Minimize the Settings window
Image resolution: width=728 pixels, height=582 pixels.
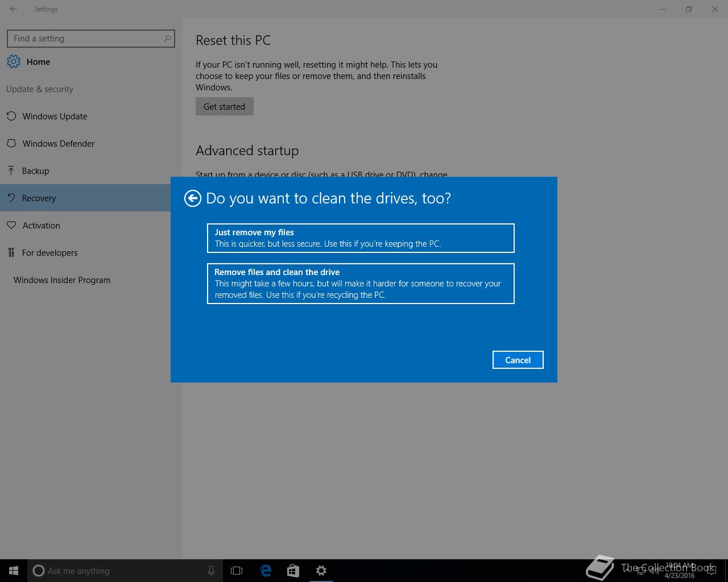(663, 9)
